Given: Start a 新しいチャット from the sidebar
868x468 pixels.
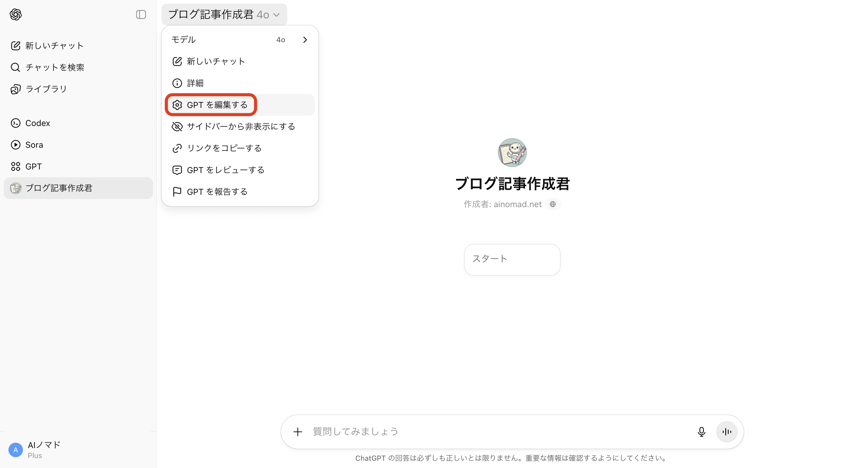Looking at the screenshot, I should (78, 46).
